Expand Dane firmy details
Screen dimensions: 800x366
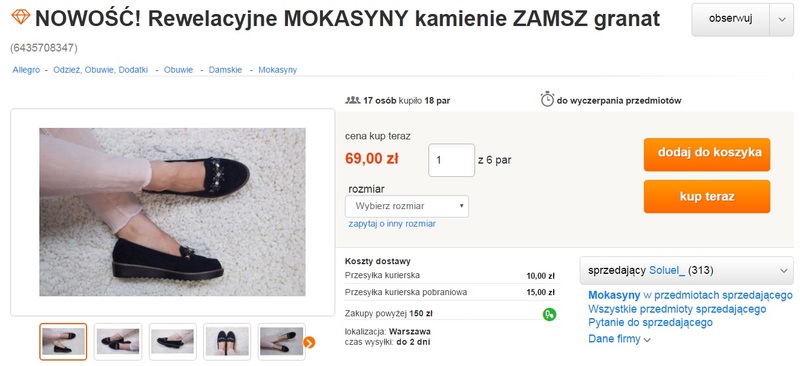tap(619, 339)
